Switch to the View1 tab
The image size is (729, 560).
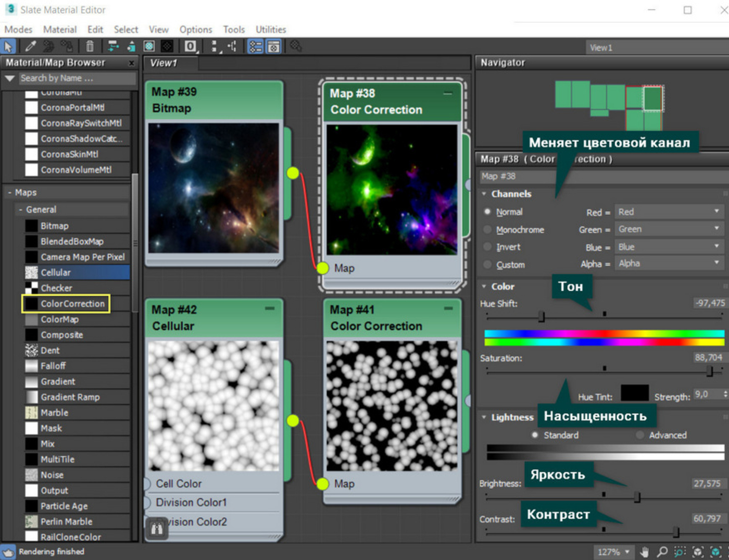coord(164,63)
